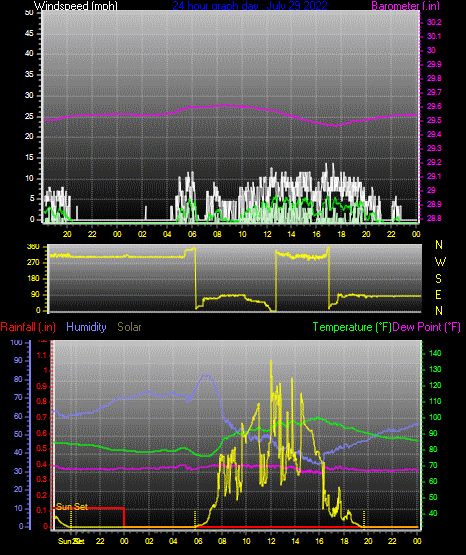Click the E compass direction label
Viewport: 466px width, 555px height.
pyautogui.click(x=438, y=294)
